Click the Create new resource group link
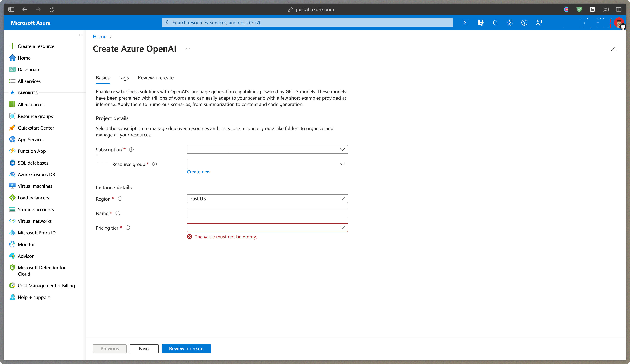Screen dimensions: 630x364 [x=199, y=172]
